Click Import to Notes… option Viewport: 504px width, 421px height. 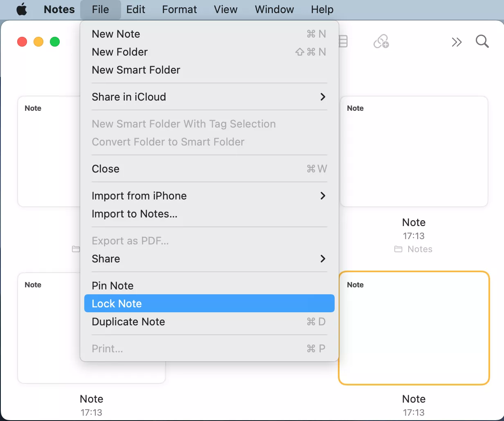(x=135, y=214)
